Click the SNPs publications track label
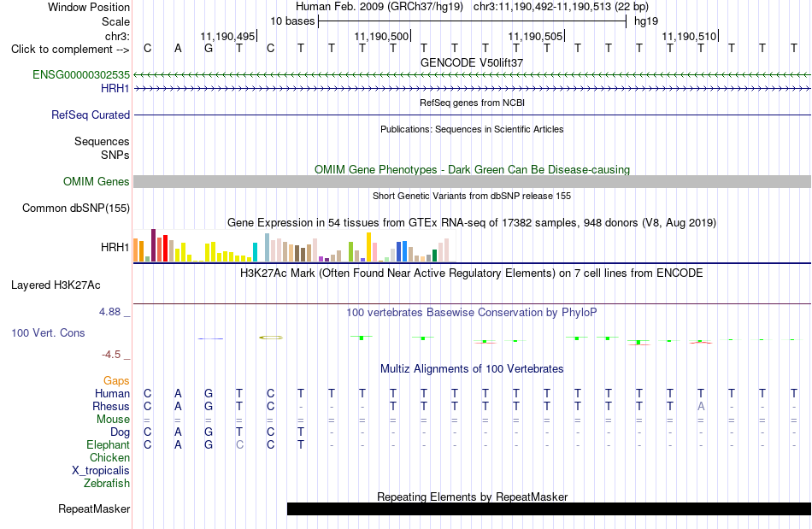The image size is (812, 529). [x=115, y=155]
